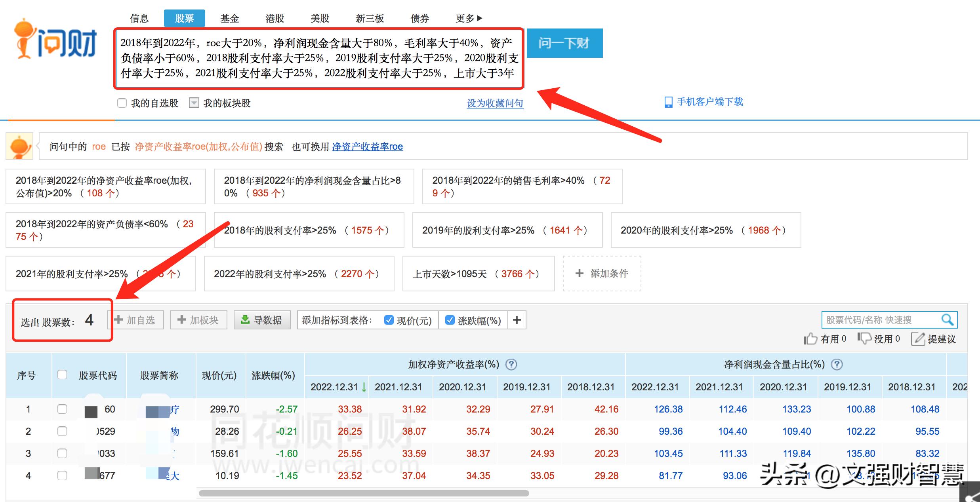Disable the 现价(元) indicator checkbox

[x=389, y=320]
